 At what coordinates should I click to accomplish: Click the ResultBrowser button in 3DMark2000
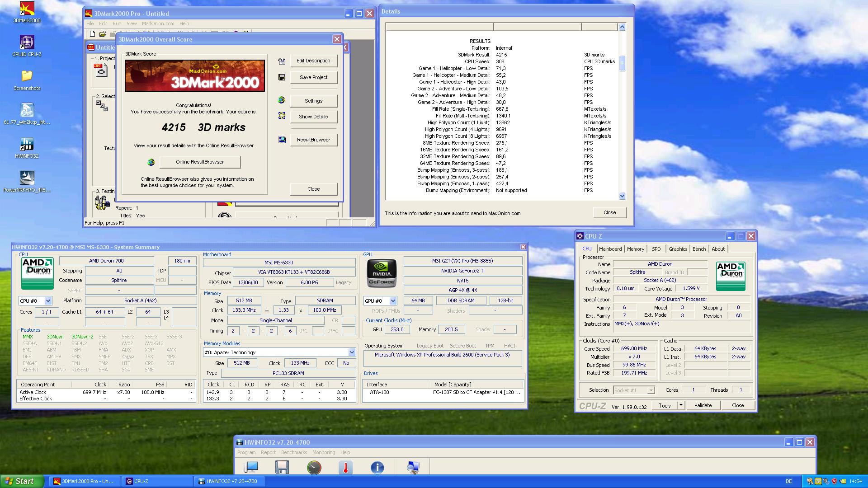(x=313, y=140)
